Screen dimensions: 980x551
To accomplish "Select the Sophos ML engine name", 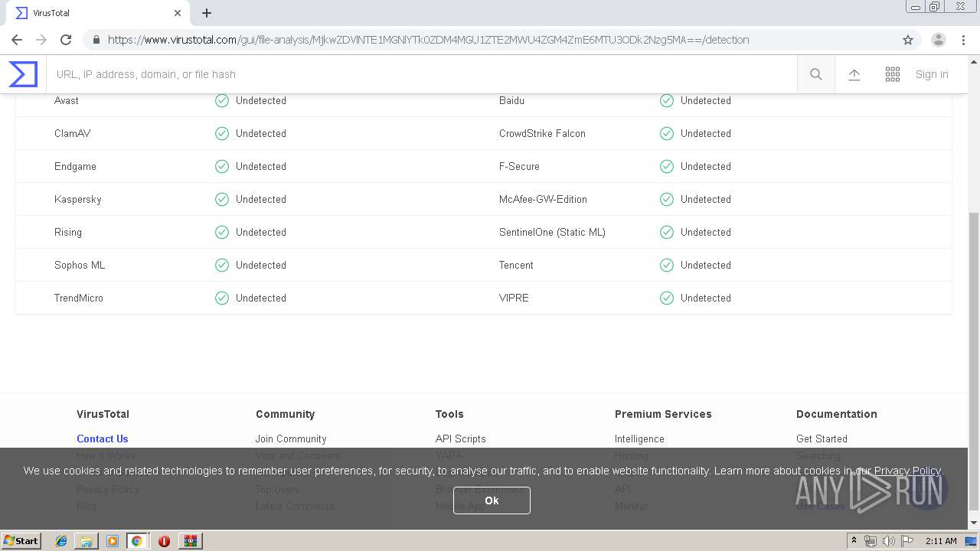I will [x=80, y=265].
